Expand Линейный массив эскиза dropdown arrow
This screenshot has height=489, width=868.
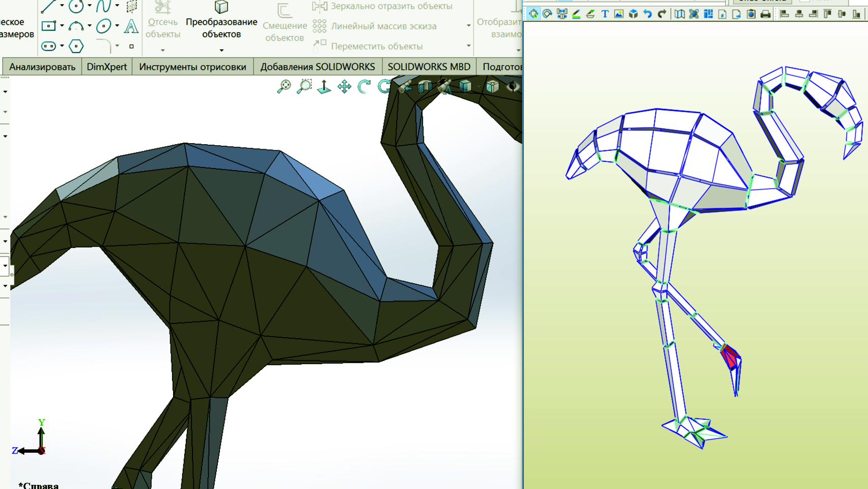click(x=468, y=25)
